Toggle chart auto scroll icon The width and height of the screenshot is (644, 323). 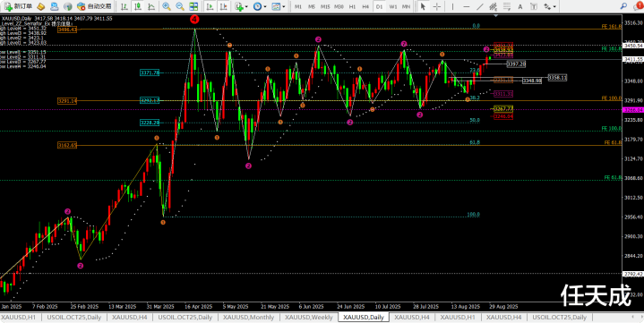point(210,6)
